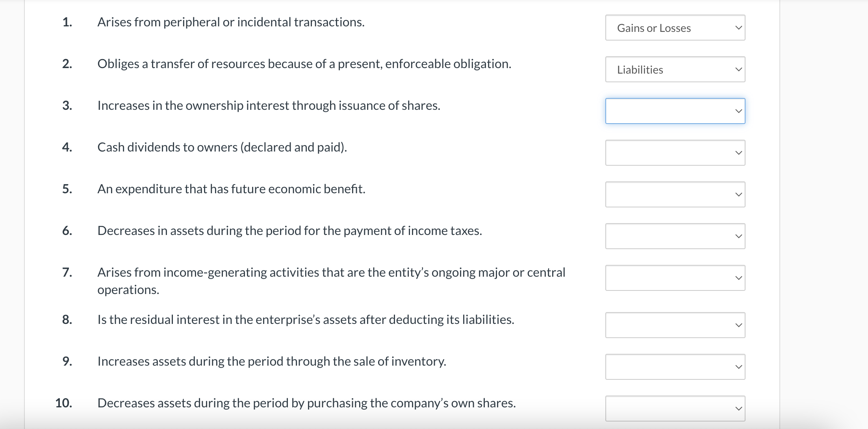
Task: Click the number label for question 10
Action: (x=64, y=403)
